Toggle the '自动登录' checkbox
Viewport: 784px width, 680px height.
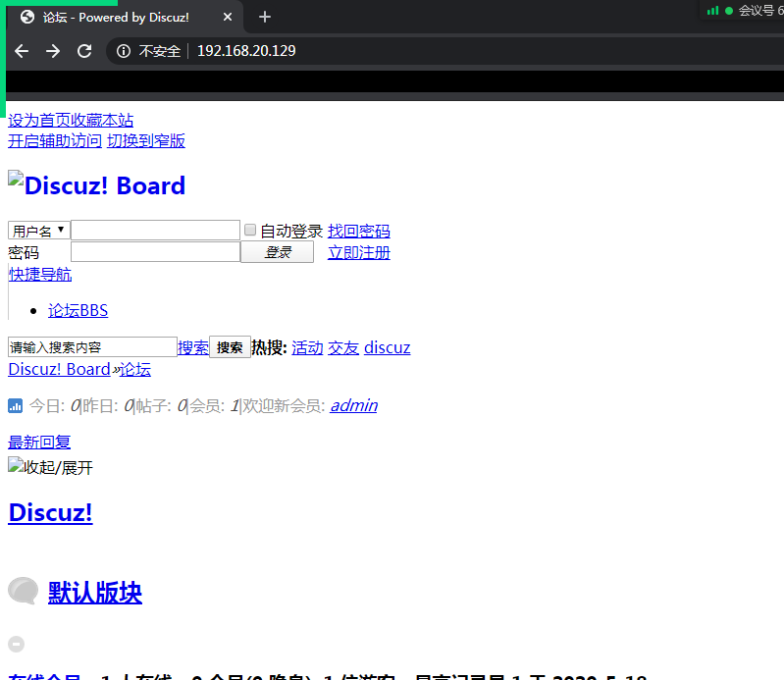coord(250,230)
